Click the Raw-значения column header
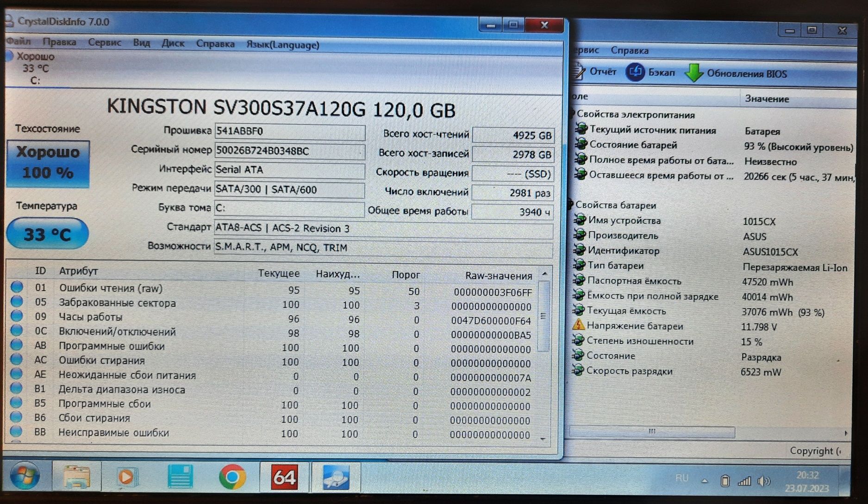The height and width of the screenshot is (504, 868). tap(499, 276)
